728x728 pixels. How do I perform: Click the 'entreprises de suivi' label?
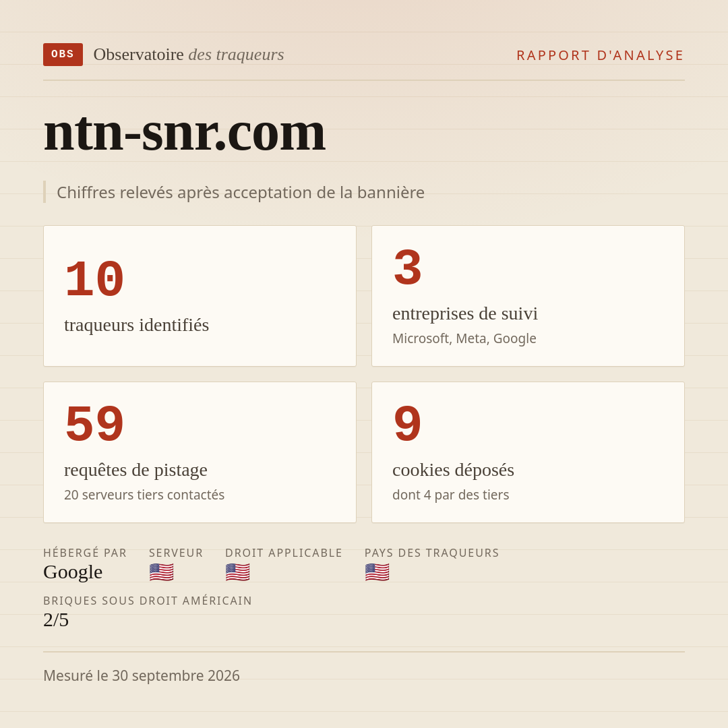pyautogui.click(x=464, y=313)
